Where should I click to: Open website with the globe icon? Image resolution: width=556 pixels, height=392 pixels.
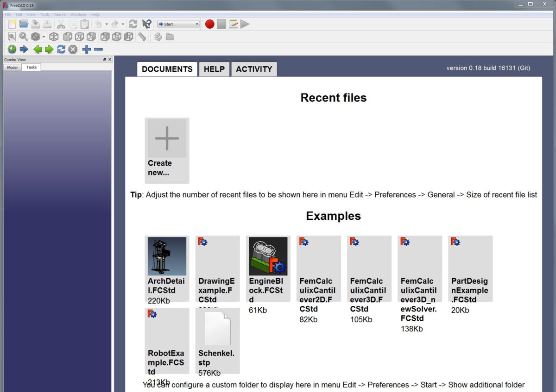click(12, 49)
